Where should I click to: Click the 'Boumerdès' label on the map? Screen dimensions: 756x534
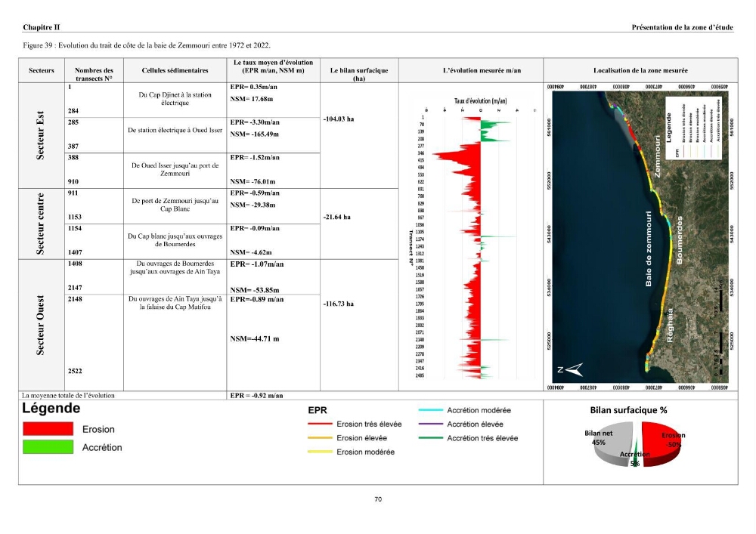tap(679, 239)
